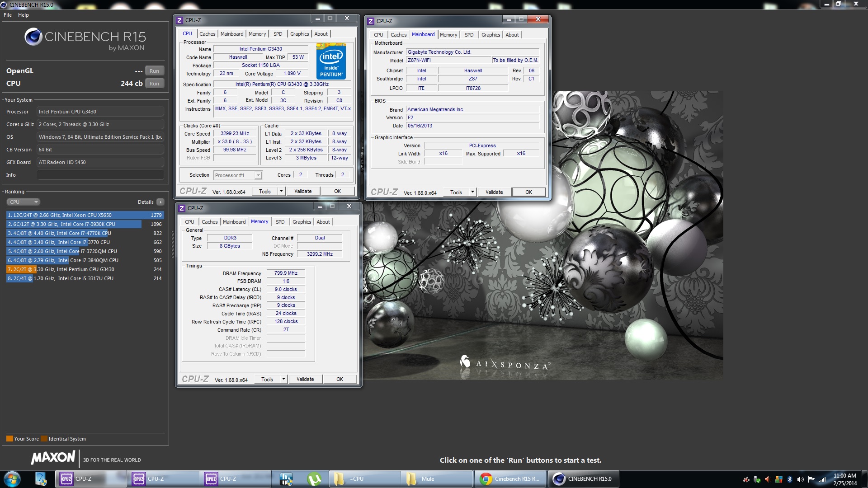868x488 pixels.
Task: Open the system volume tray icon
Action: tap(801, 479)
